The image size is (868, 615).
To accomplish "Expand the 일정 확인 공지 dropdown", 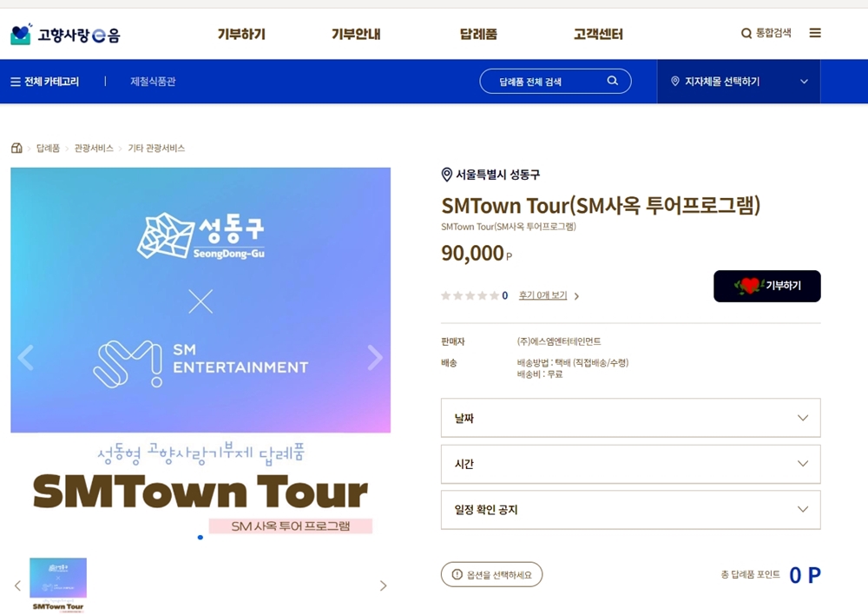I will click(630, 510).
